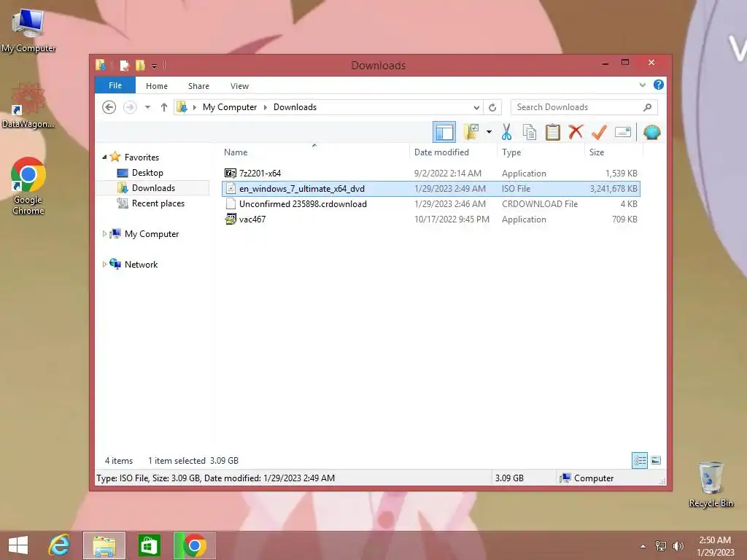This screenshot has height=560, width=747.
Task: Click the File Explorer taskbar button
Action: (104, 545)
